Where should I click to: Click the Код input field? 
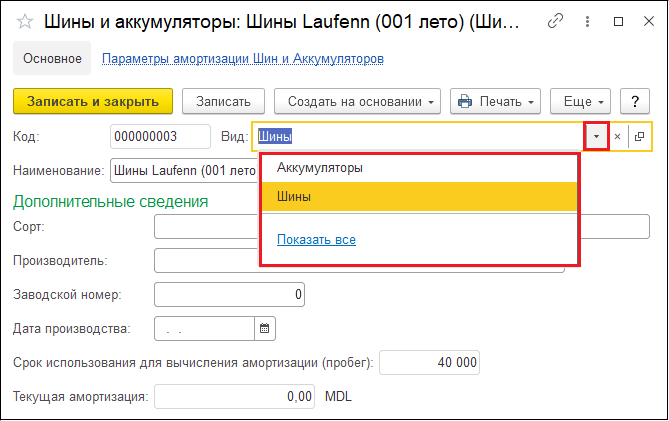coord(159,137)
